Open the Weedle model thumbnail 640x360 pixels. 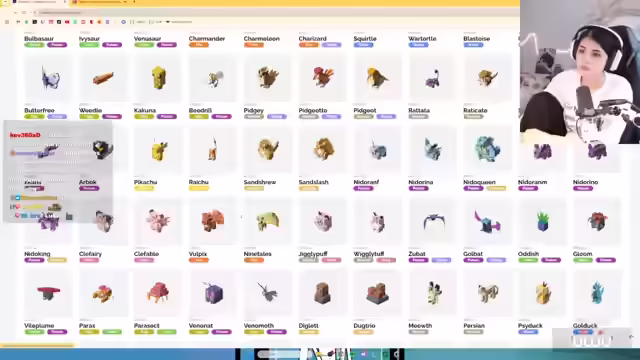103,78
